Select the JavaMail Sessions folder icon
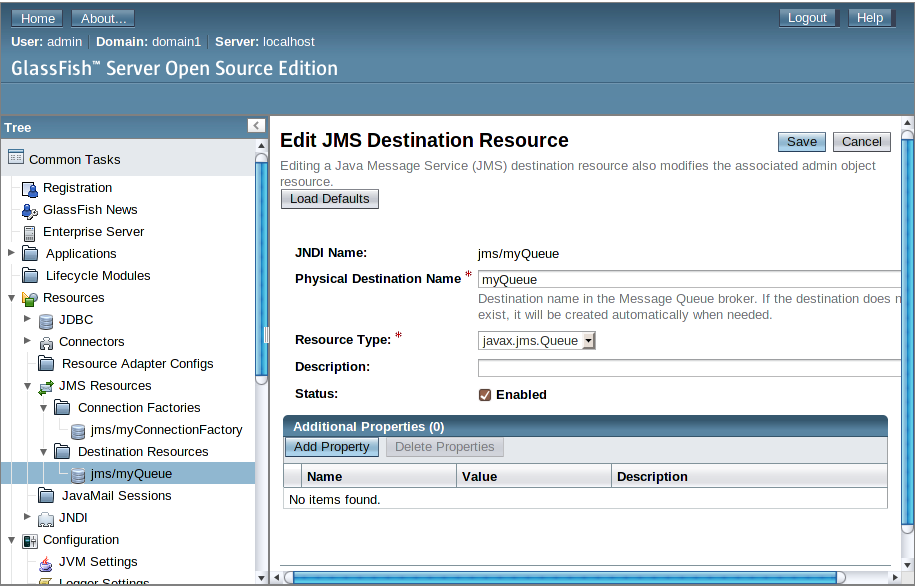The image size is (915, 586). [46, 495]
